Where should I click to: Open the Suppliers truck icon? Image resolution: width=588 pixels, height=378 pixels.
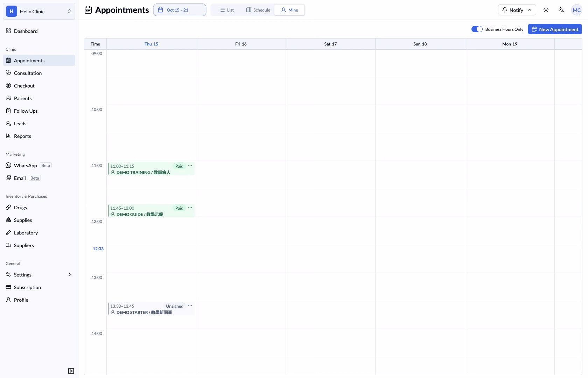tap(8, 245)
